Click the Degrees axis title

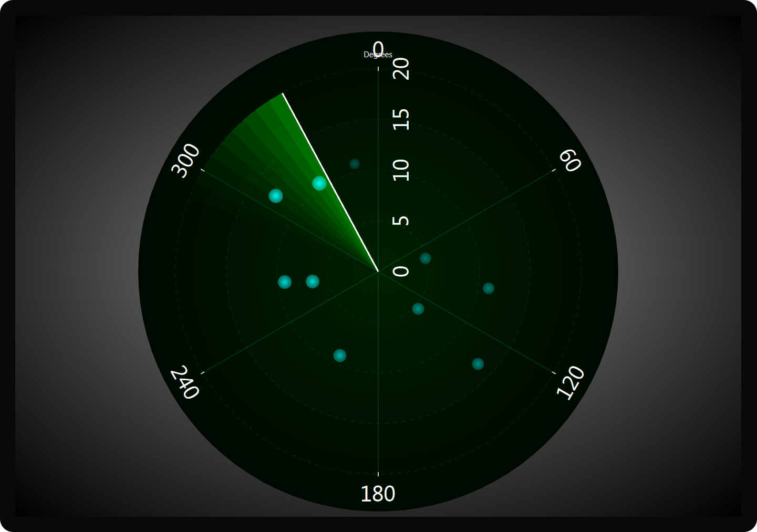point(378,55)
